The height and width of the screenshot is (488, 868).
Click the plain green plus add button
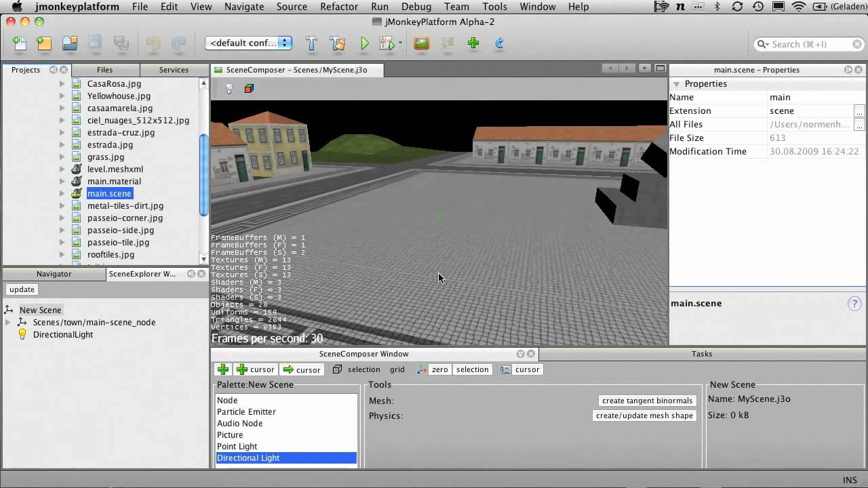tap(222, 369)
